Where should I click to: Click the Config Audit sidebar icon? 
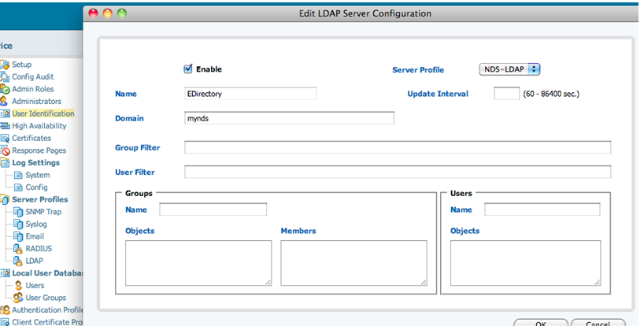point(5,77)
